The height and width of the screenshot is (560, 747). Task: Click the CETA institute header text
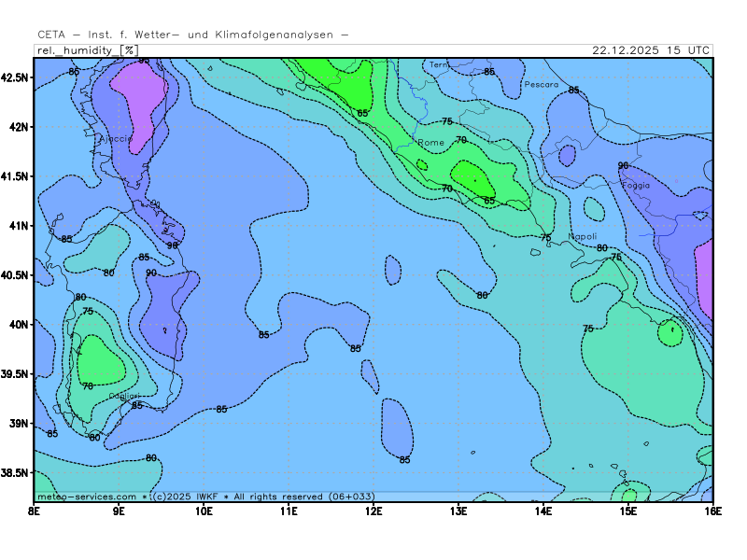194,35
